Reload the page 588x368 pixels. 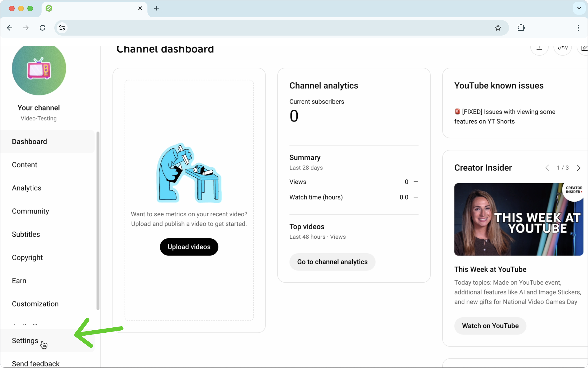[x=42, y=28]
